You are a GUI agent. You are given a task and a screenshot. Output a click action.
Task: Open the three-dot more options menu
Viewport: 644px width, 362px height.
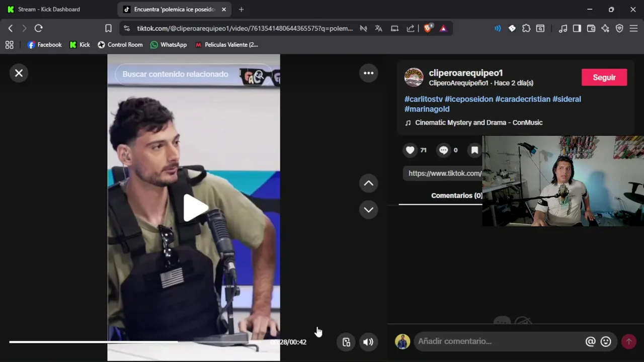(369, 73)
